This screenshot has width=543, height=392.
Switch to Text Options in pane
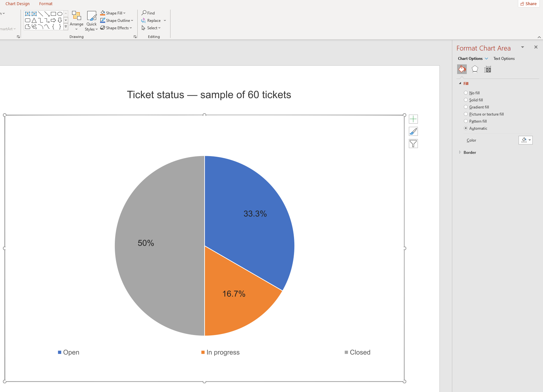point(504,58)
